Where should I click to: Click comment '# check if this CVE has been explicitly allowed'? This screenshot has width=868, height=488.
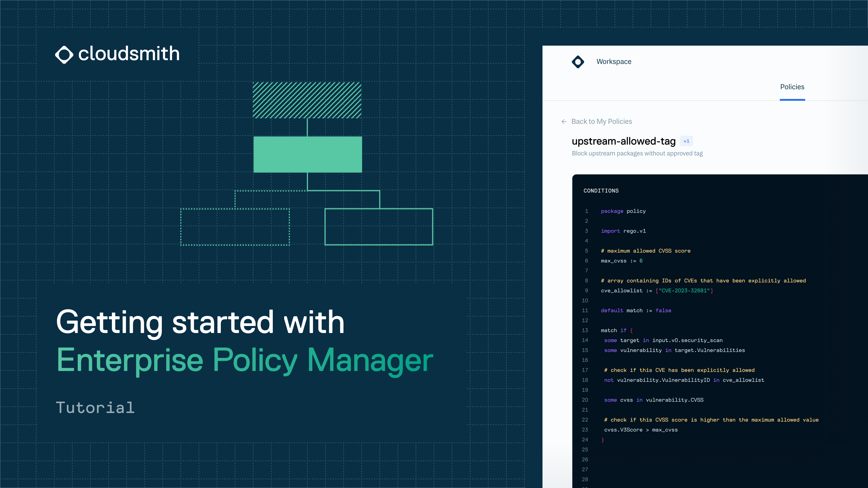(x=679, y=370)
